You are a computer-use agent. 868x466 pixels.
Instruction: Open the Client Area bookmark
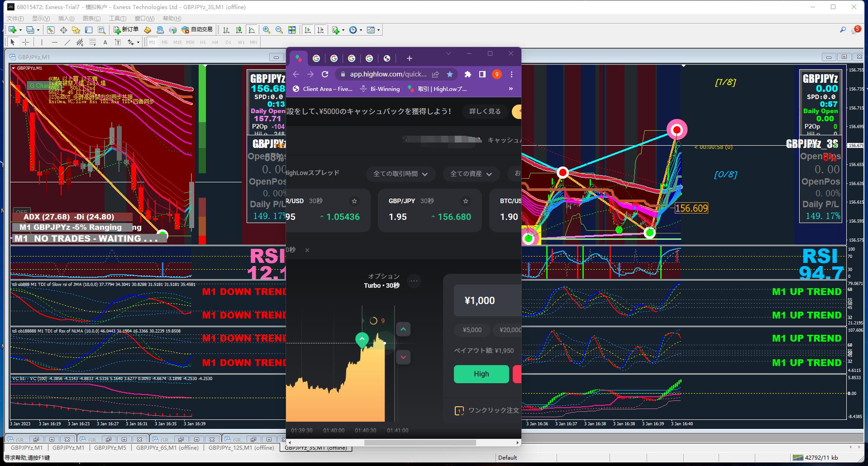tap(322, 89)
